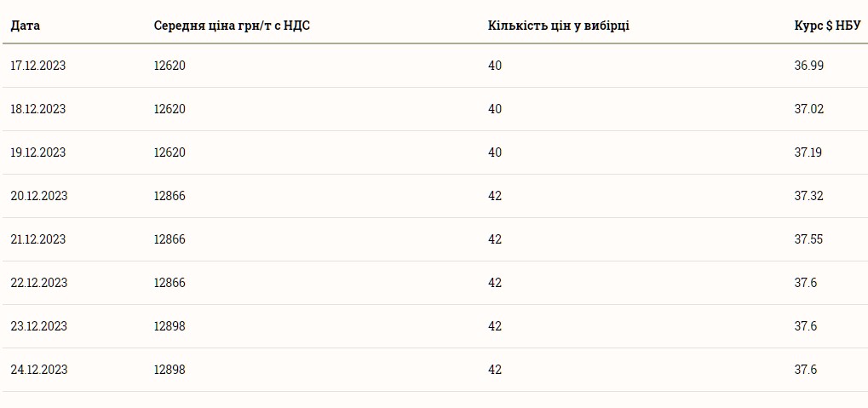Select the 22.12.2023 date cell

click(x=39, y=283)
